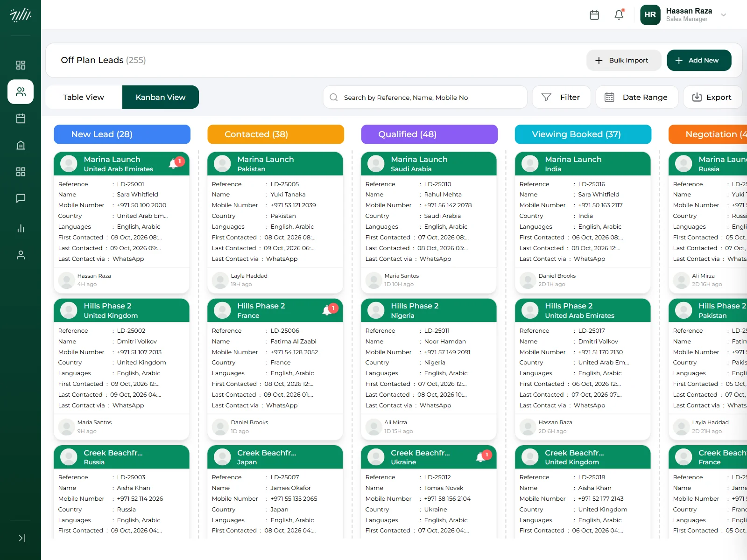
Task: Click reminder bell on Hills Phase 2 France card
Action: point(329,309)
